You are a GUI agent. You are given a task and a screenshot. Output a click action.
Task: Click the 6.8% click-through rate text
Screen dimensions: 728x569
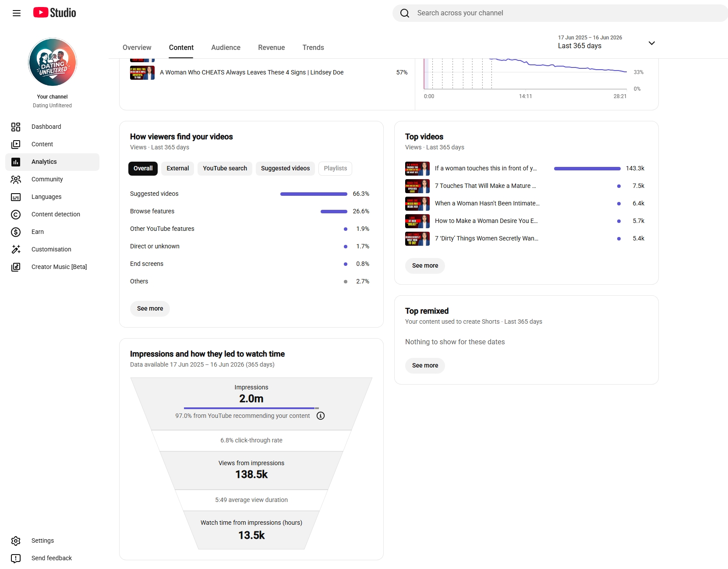(251, 441)
